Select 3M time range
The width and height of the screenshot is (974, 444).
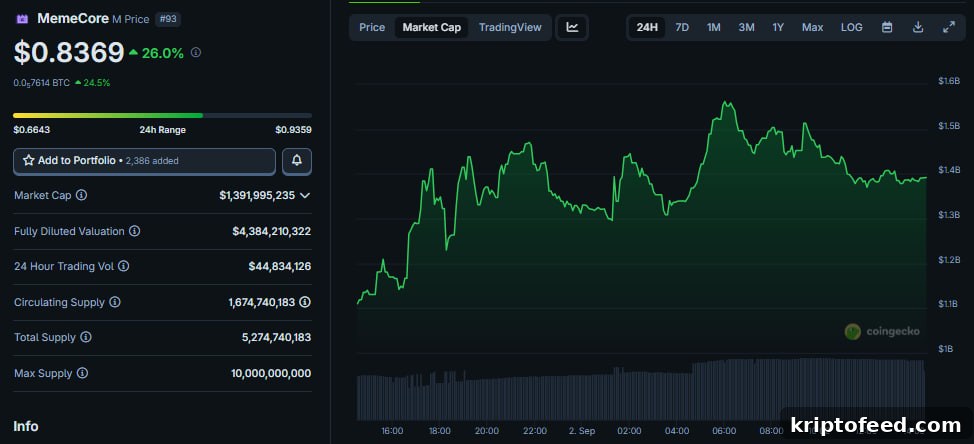coord(746,27)
